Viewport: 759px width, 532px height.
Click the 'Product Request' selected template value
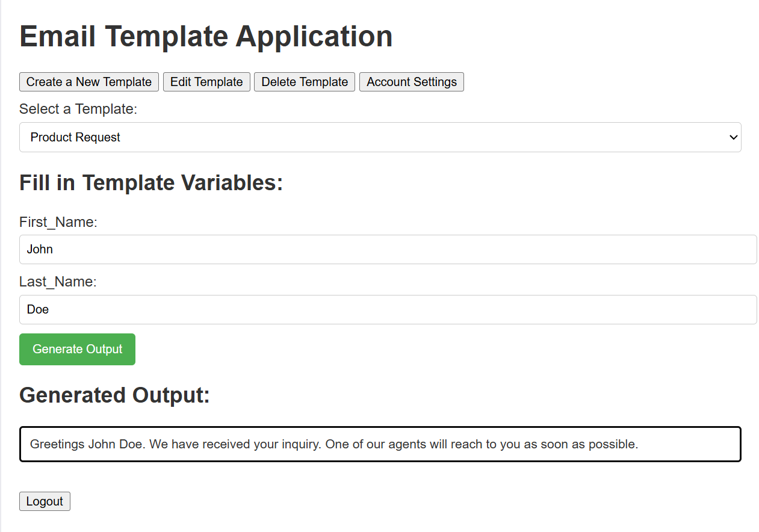(76, 137)
